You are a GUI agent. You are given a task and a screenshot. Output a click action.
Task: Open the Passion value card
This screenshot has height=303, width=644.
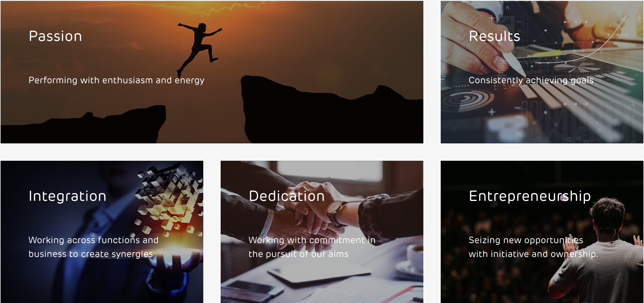pos(212,72)
